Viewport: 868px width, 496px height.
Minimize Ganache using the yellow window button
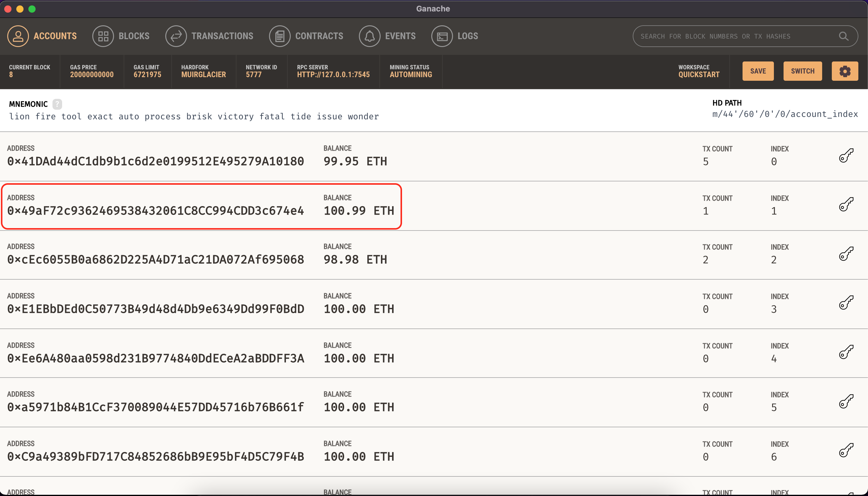(20, 9)
